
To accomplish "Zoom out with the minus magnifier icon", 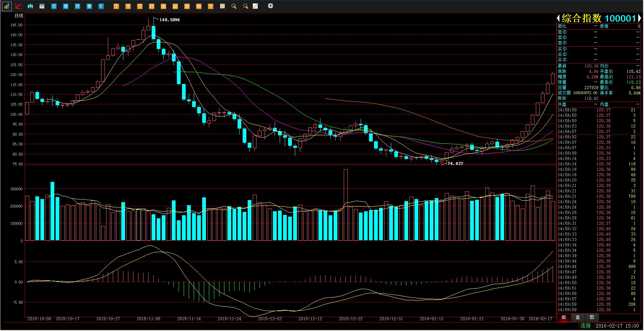I will (246, 6).
